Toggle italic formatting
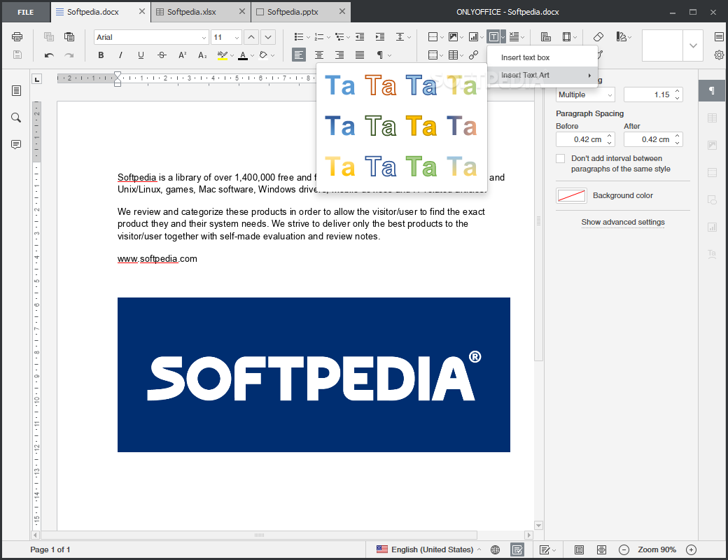 [x=120, y=55]
